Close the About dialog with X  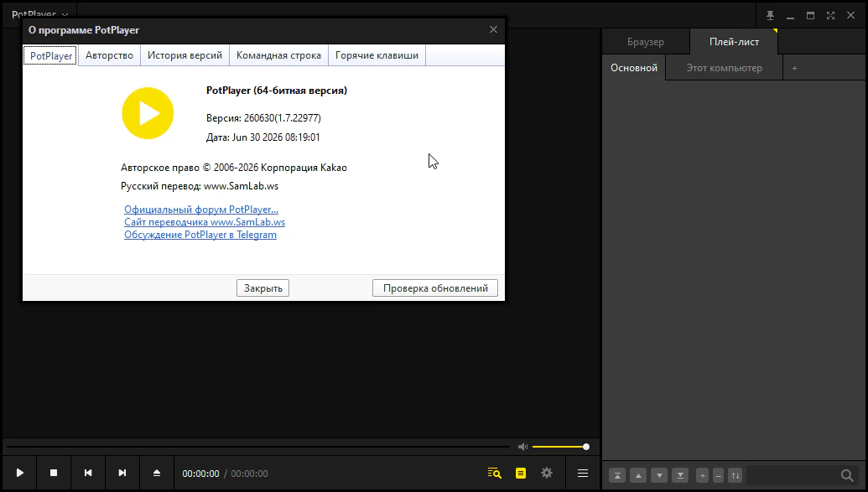[493, 29]
